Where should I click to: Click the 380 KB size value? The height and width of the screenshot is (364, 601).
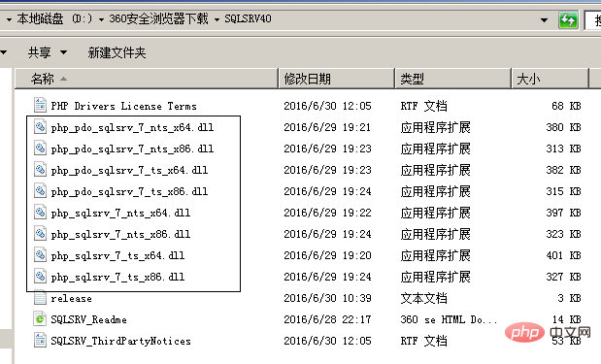click(x=563, y=127)
